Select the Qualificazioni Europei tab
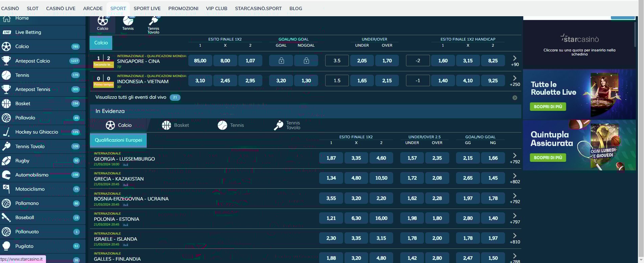This screenshot has height=263, width=644. click(118, 140)
